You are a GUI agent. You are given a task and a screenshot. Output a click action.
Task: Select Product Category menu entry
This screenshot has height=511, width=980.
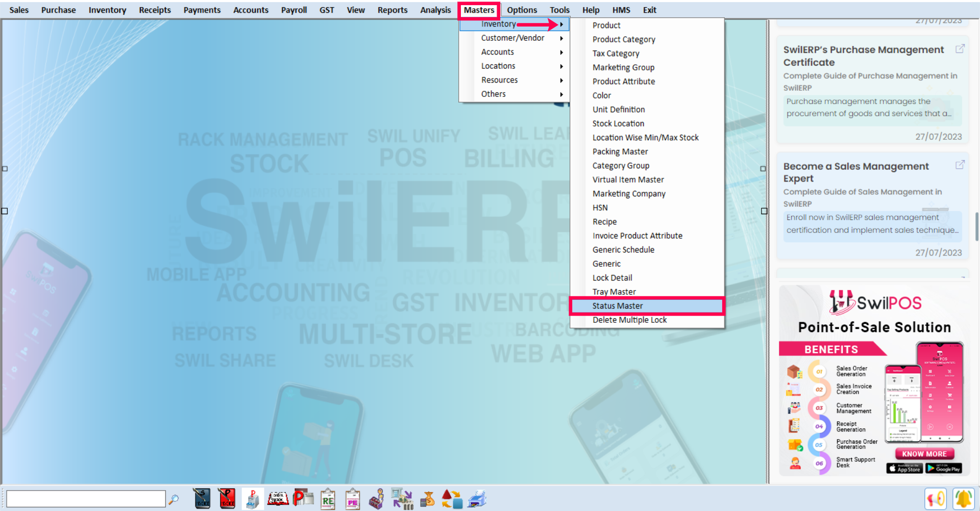coord(647,39)
